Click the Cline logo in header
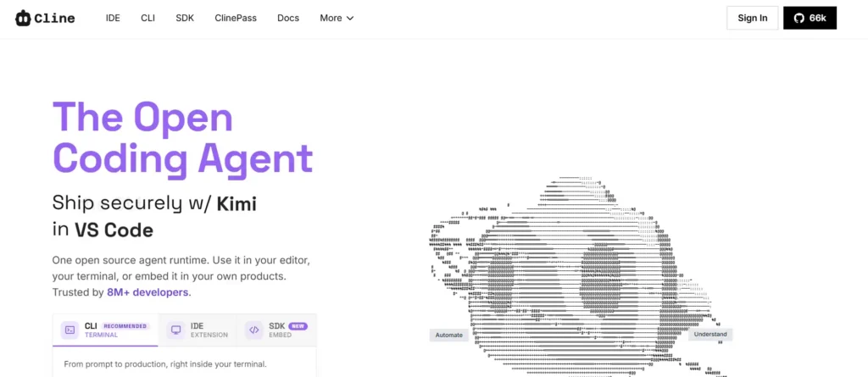This screenshot has width=868, height=377. pyautogui.click(x=45, y=18)
